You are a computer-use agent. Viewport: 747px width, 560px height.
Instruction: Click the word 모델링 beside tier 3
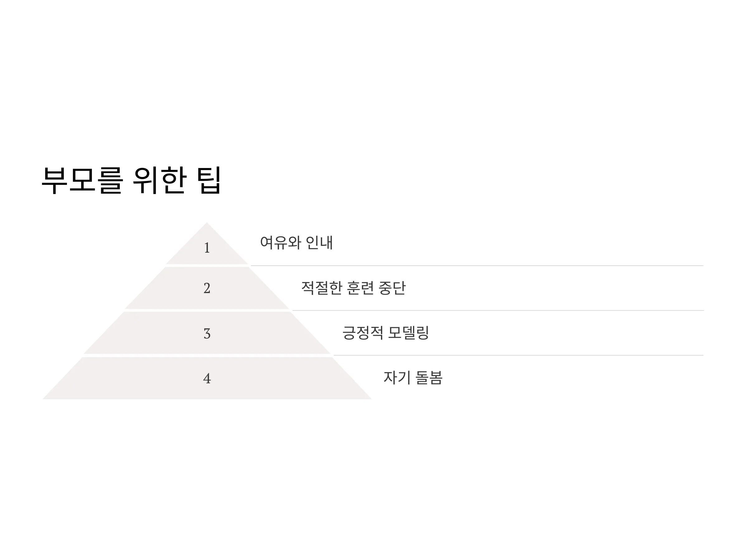point(408,333)
